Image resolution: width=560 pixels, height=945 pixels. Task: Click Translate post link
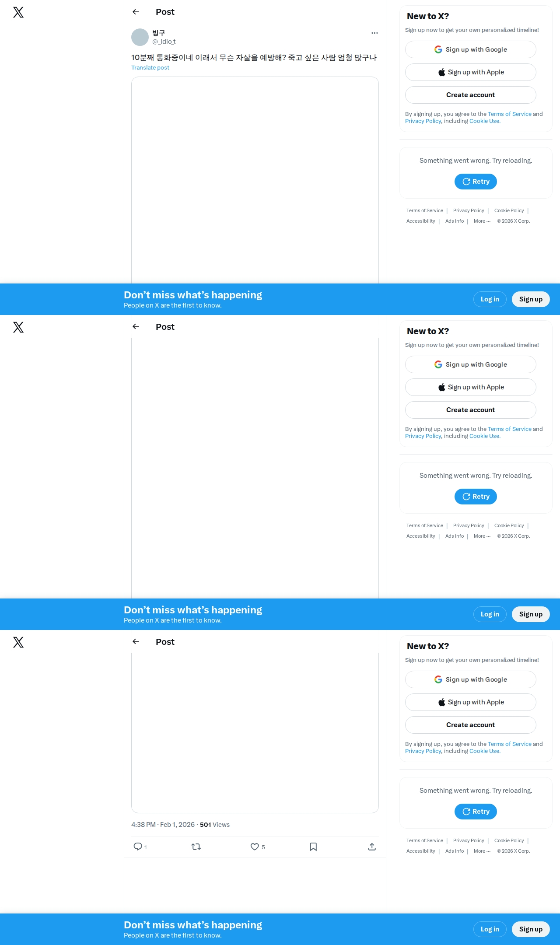click(150, 67)
